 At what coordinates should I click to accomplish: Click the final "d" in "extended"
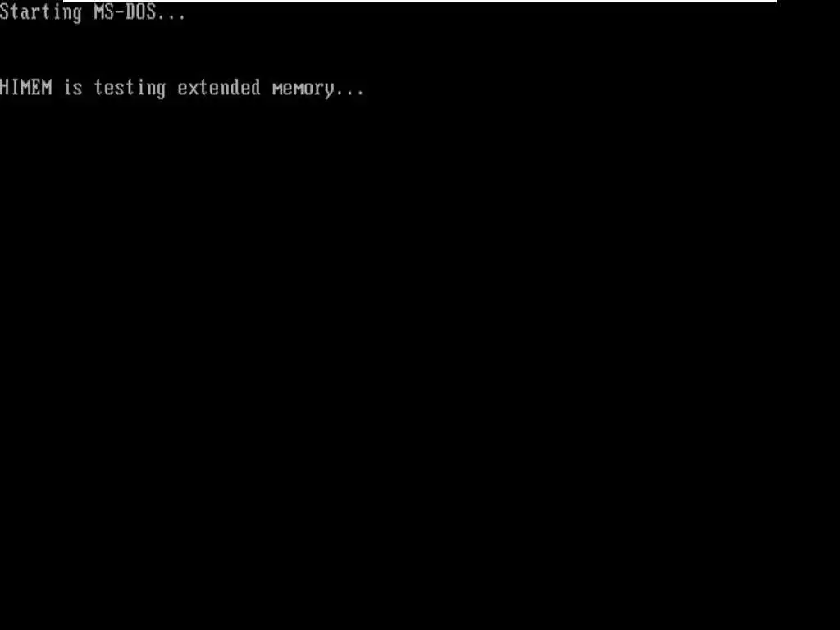256,87
